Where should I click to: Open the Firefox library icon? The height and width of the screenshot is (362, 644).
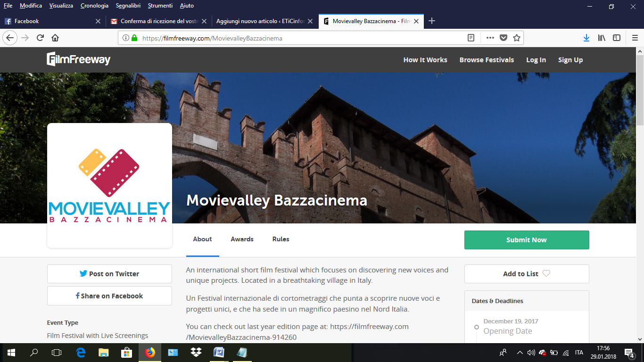(x=602, y=38)
